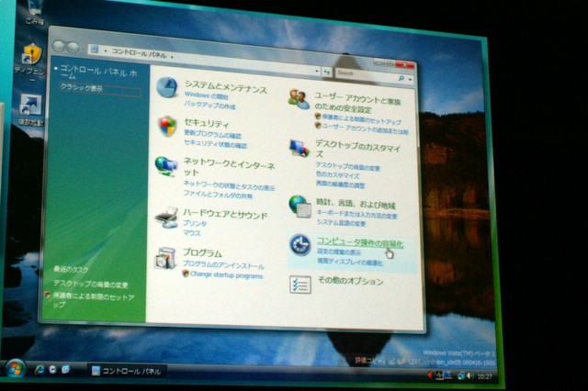Viewport: 588px width, 391px height.
Task: Launch Windows Media Player from quick launch
Action: click(52, 370)
